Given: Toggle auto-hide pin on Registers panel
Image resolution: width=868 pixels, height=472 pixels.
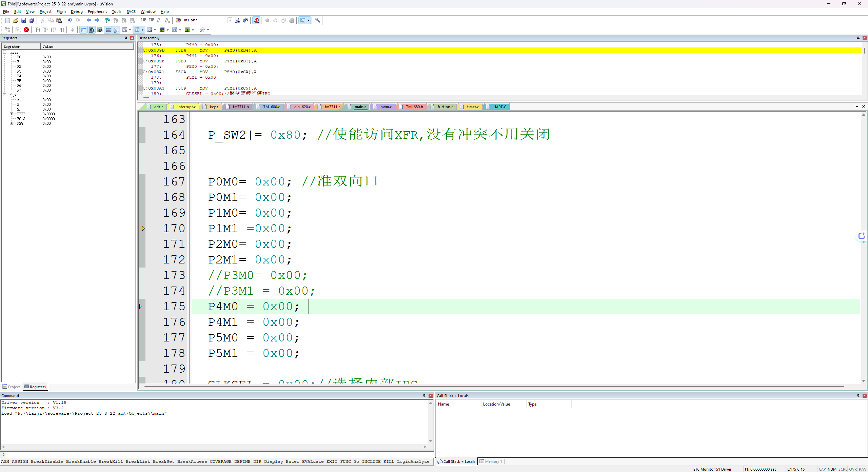Looking at the screenshot, I should pyautogui.click(x=126, y=38).
